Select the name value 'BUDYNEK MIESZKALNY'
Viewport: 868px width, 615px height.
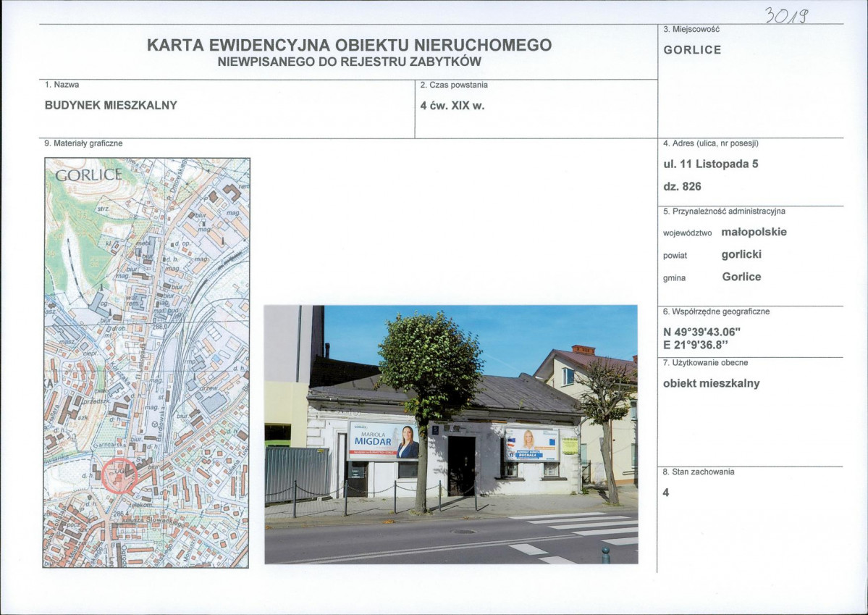tap(111, 105)
